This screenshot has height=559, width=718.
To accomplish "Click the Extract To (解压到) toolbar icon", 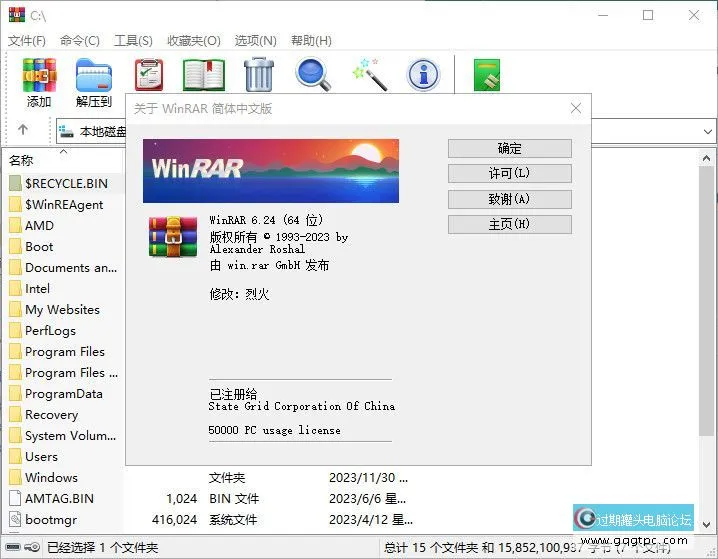I will click(94, 77).
